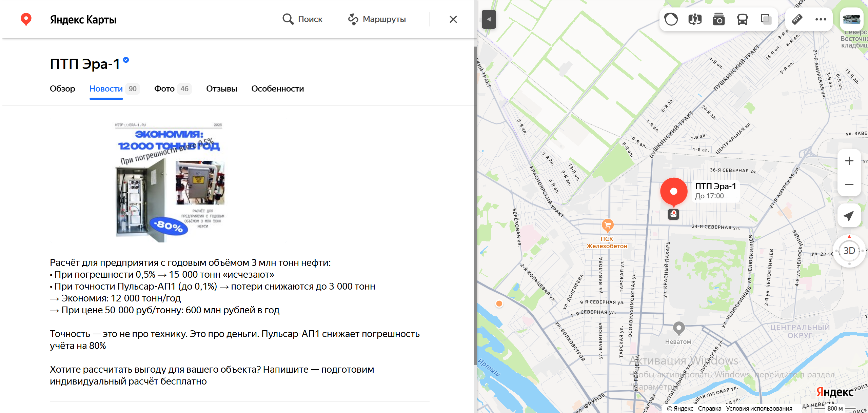Go to the Отзывы tab
This screenshot has height=413, width=868.
tap(222, 89)
